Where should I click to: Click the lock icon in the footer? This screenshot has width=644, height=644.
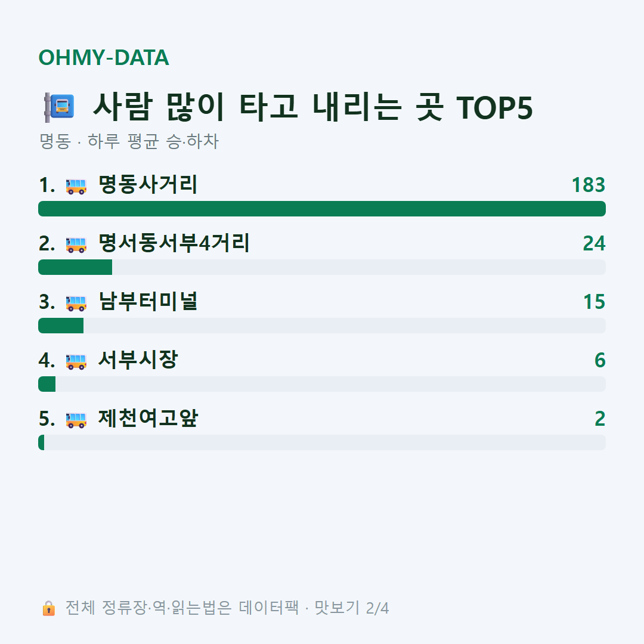pos(48,608)
